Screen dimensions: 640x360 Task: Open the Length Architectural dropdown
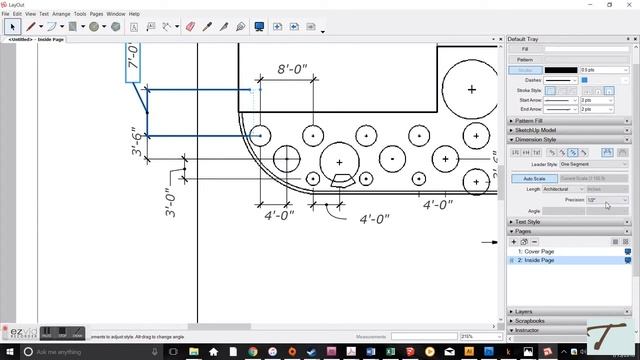(x=563, y=189)
